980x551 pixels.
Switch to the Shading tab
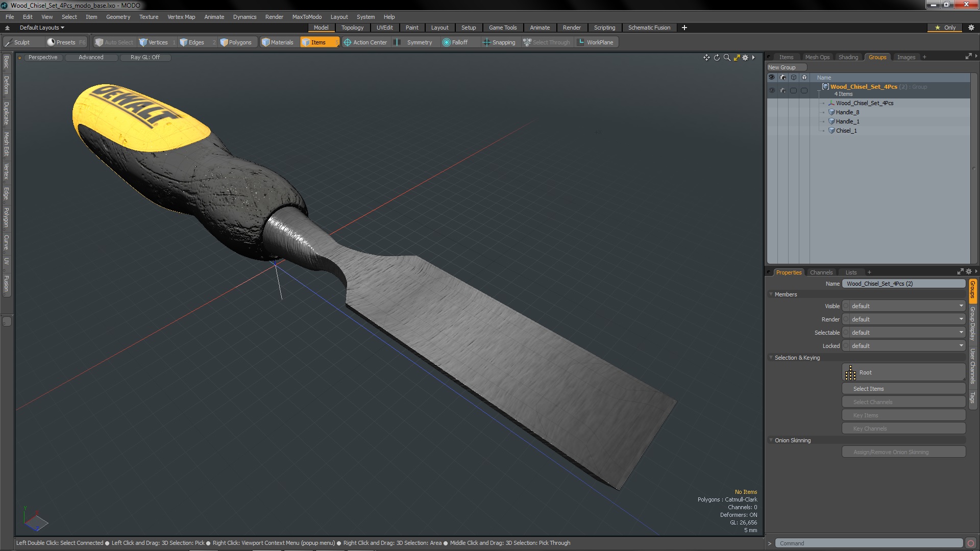coord(848,57)
